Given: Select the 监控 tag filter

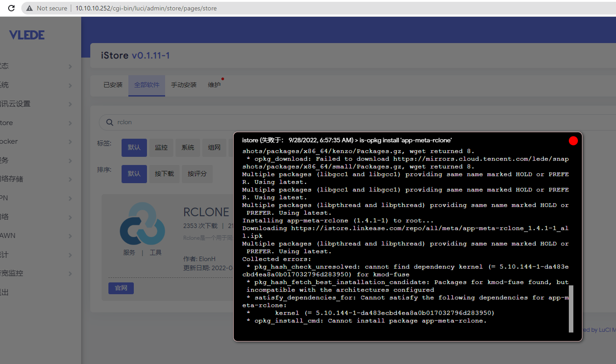Looking at the screenshot, I should click(x=161, y=148).
